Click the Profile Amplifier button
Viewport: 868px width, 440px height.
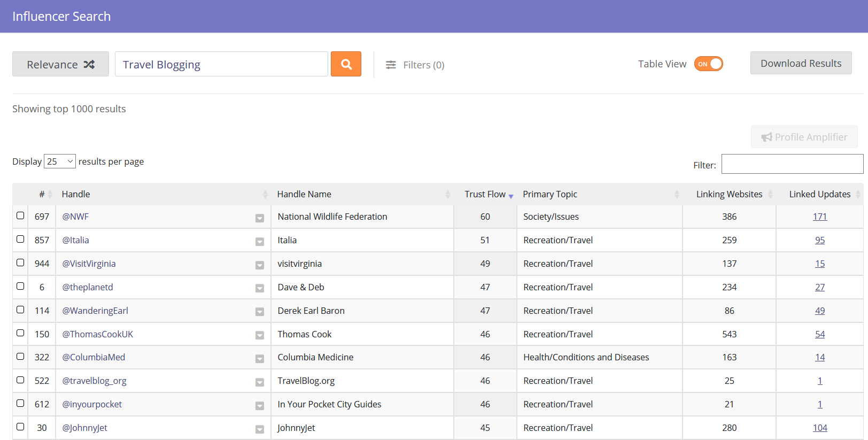804,137
